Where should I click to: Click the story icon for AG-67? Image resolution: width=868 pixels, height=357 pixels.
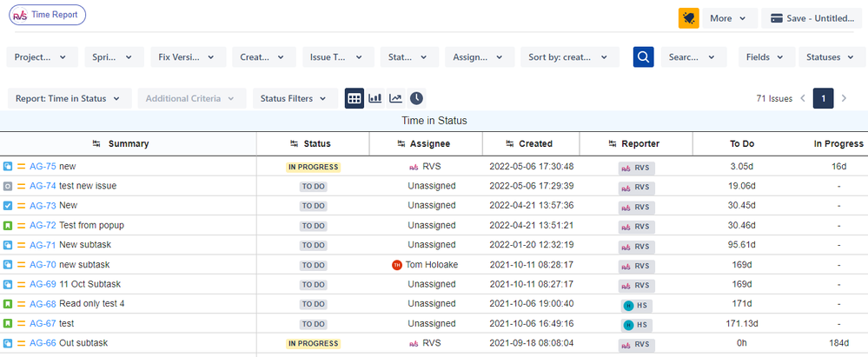pos(7,324)
